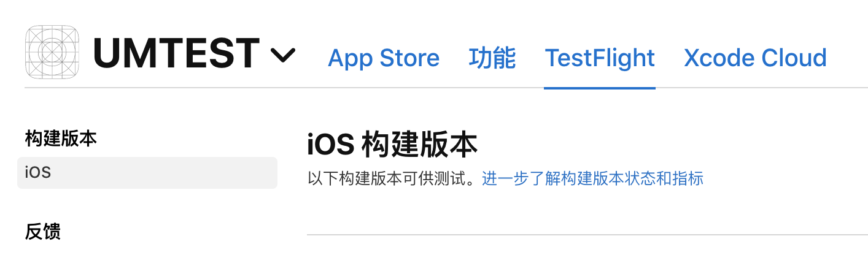Open the 进一步了解构建版本状态和指标 link
Screen dimensions: 868x255
(x=592, y=179)
